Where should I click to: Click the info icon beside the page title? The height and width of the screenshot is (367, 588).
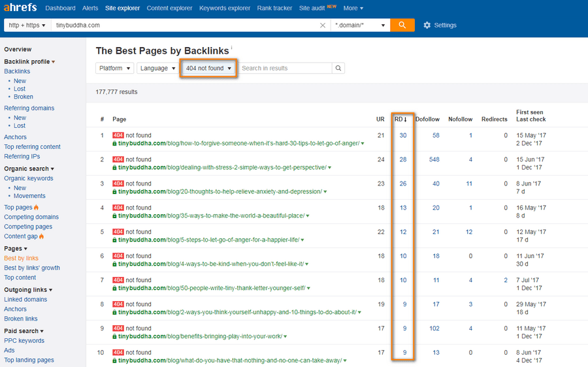[x=231, y=47]
